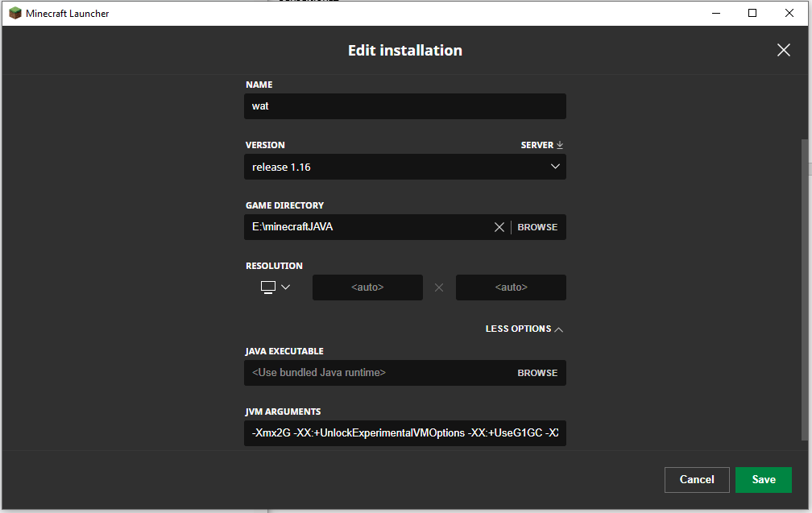Minimize the Minecraft Launcher window

tap(716, 13)
